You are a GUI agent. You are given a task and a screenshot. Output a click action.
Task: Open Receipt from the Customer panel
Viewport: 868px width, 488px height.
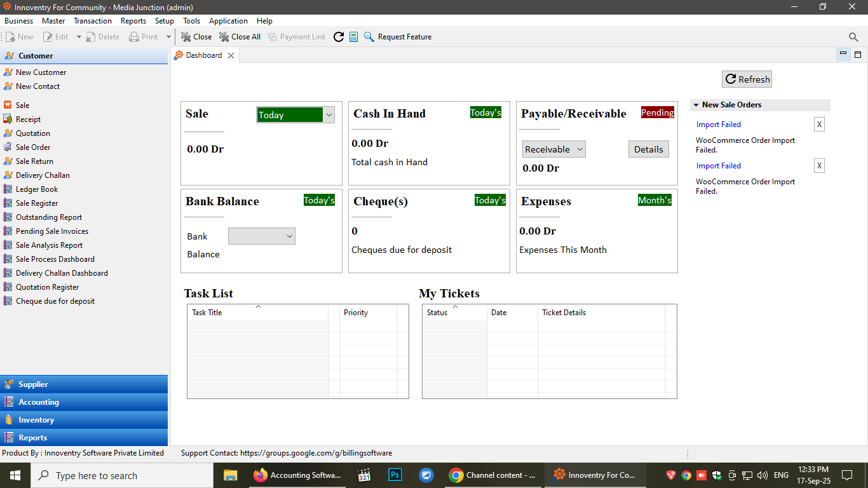(28, 119)
